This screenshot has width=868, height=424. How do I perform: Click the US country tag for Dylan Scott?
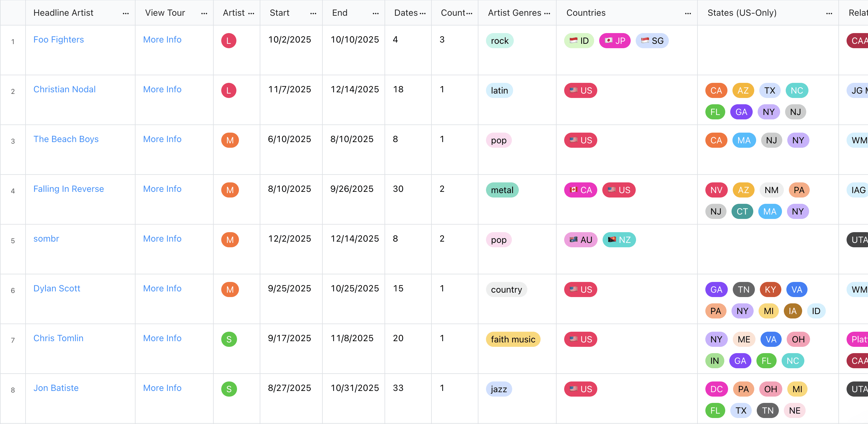(581, 289)
